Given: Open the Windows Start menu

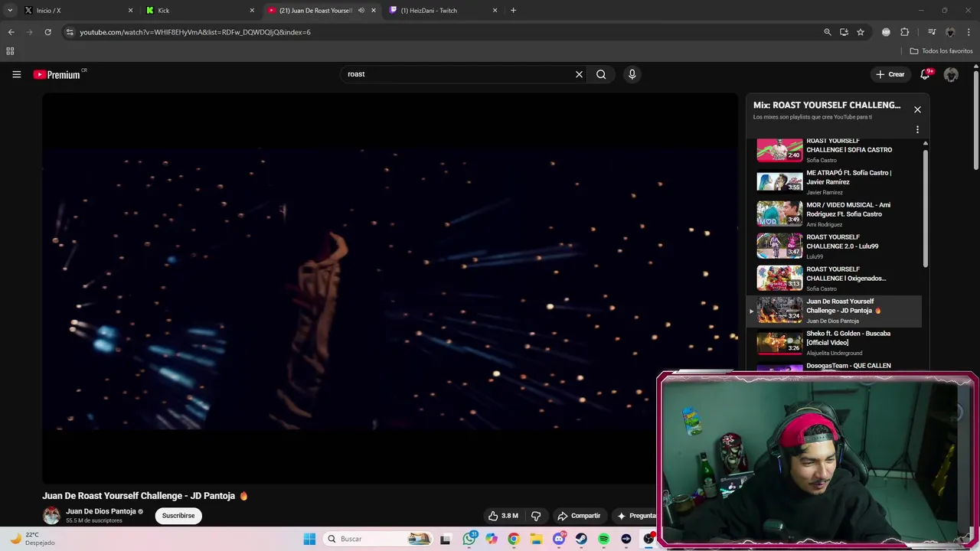Looking at the screenshot, I should click(309, 539).
